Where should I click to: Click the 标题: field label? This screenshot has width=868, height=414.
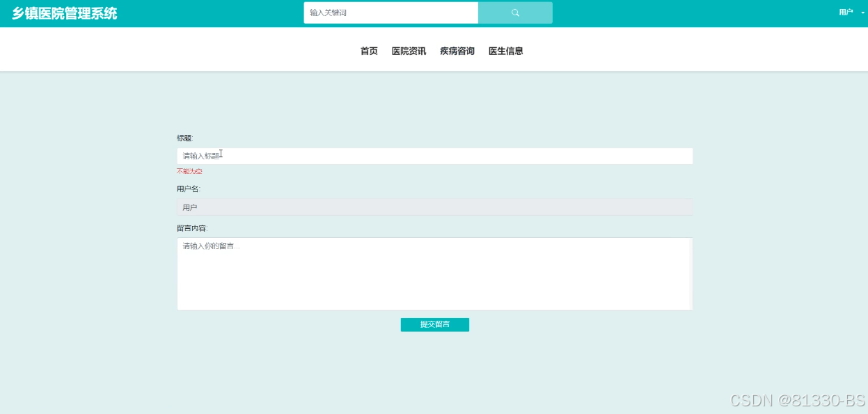pos(184,138)
